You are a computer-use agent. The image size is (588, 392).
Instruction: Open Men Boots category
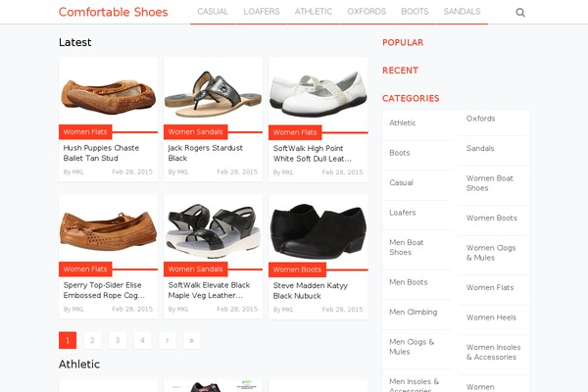point(409,282)
